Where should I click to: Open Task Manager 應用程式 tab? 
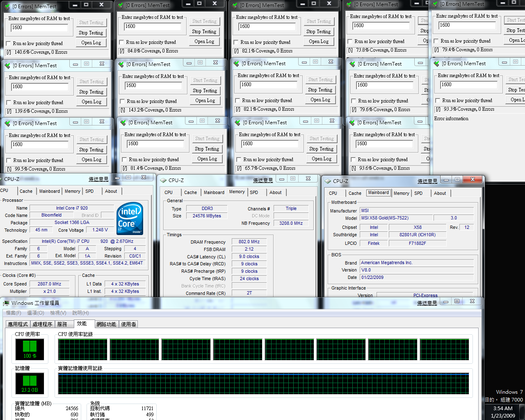(18, 324)
